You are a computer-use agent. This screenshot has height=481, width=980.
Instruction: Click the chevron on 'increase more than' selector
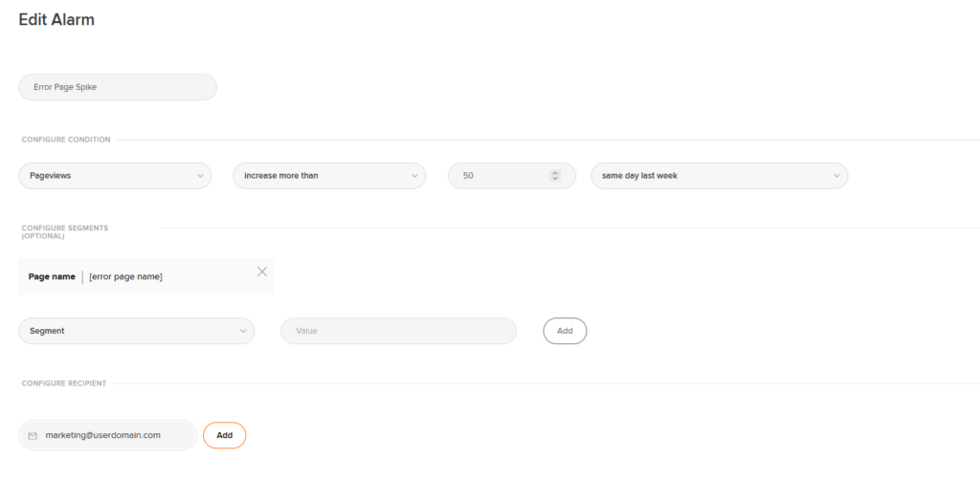(x=414, y=176)
